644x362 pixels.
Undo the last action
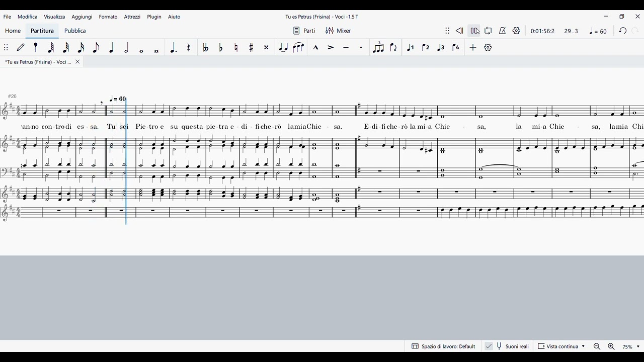pos(623,31)
